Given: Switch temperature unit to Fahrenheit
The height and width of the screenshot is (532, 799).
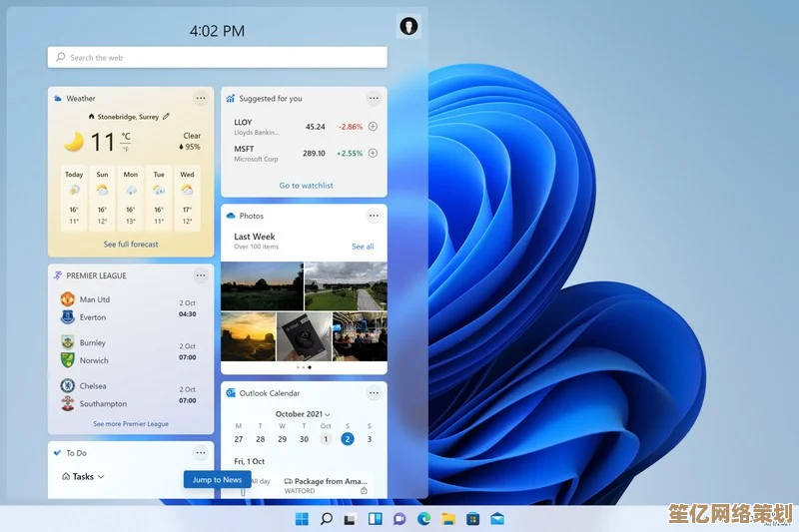Looking at the screenshot, I should coord(126,148).
